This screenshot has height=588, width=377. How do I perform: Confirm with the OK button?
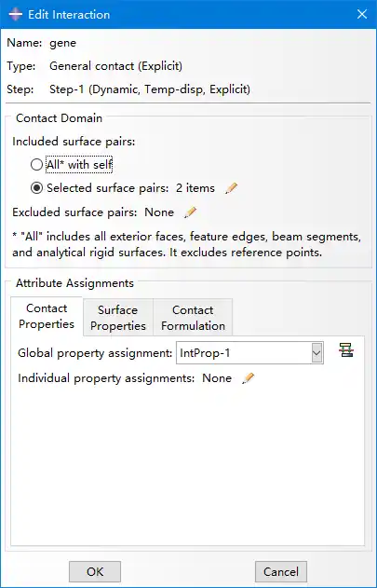pyautogui.click(x=95, y=571)
